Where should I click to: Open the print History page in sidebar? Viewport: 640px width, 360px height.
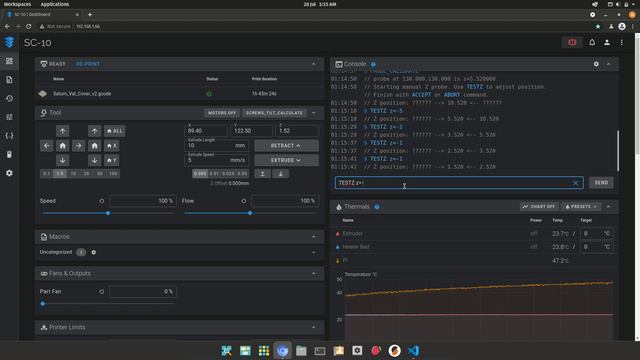tap(9, 98)
